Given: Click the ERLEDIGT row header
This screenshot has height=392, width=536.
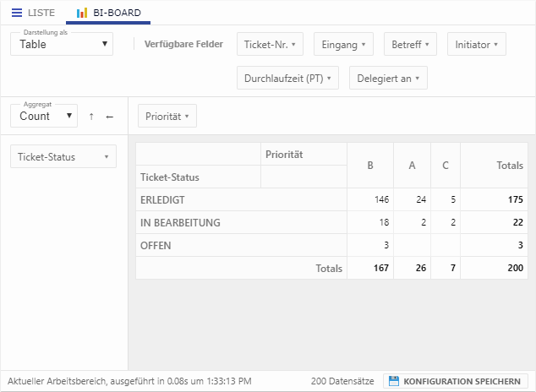Looking at the screenshot, I should 162,200.
